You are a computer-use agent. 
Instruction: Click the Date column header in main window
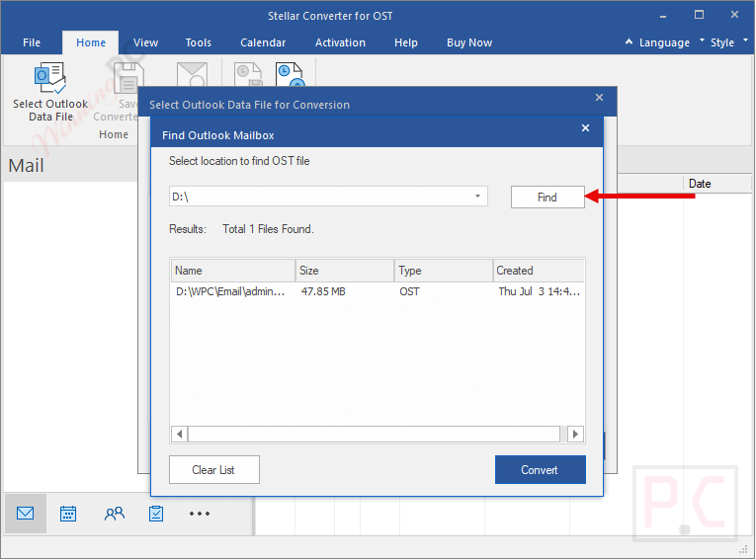click(x=716, y=184)
